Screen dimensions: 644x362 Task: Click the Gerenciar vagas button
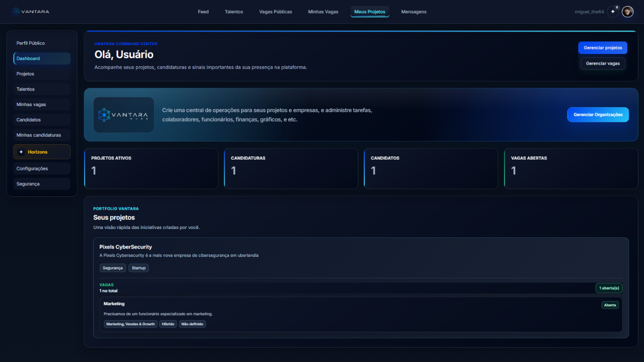click(603, 63)
